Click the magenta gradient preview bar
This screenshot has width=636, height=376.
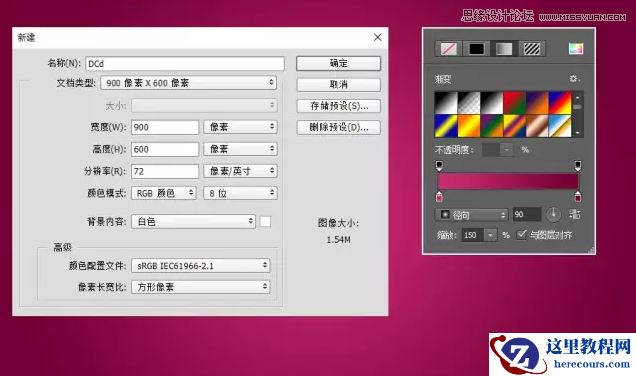pos(508,181)
